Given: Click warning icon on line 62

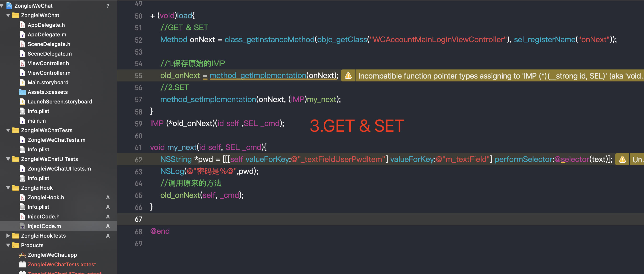Looking at the screenshot, I should 622,160.
